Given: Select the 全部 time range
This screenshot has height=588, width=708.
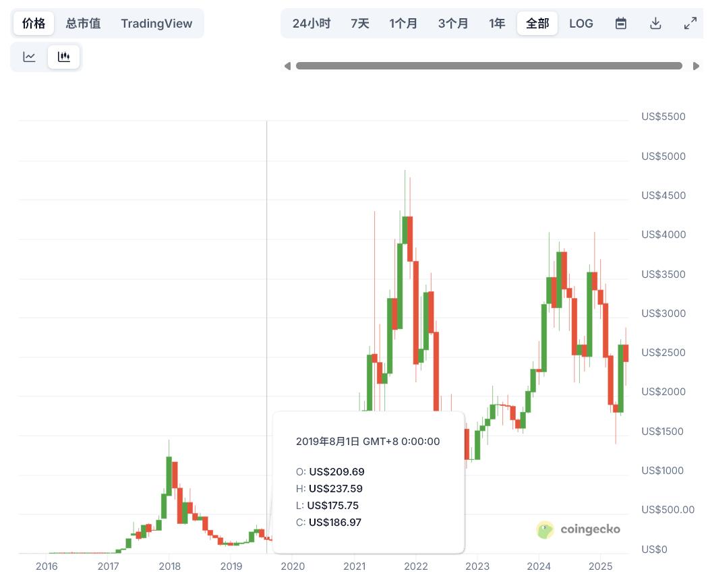Looking at the screenshot, I should pyautogui.click(x=537, y=23).
